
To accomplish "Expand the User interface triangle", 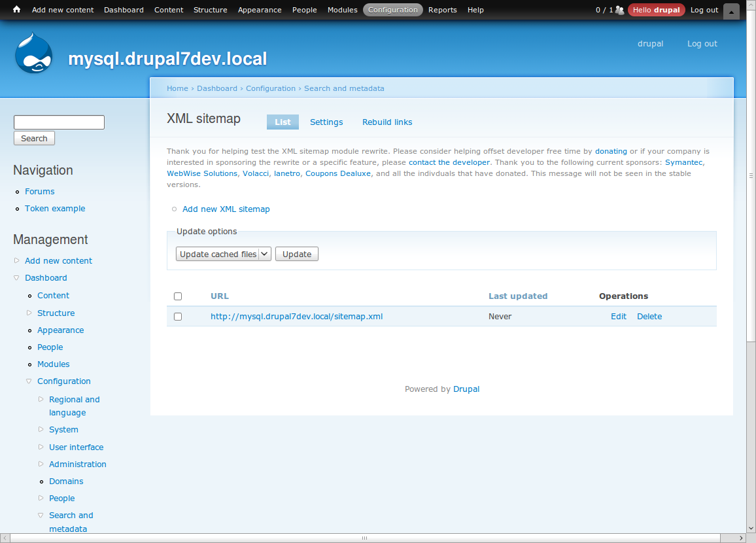I will tap(41, 447).
